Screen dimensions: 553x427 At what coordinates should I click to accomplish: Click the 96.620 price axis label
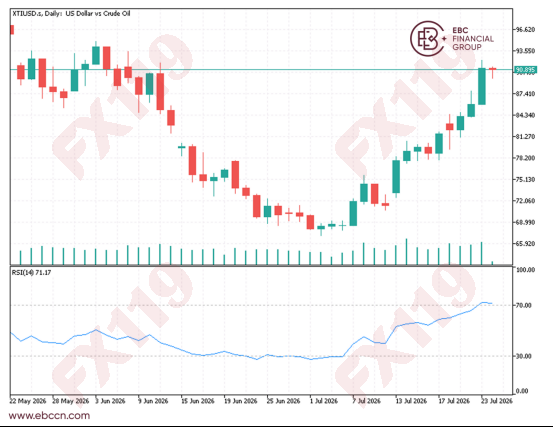coord(525,29)
